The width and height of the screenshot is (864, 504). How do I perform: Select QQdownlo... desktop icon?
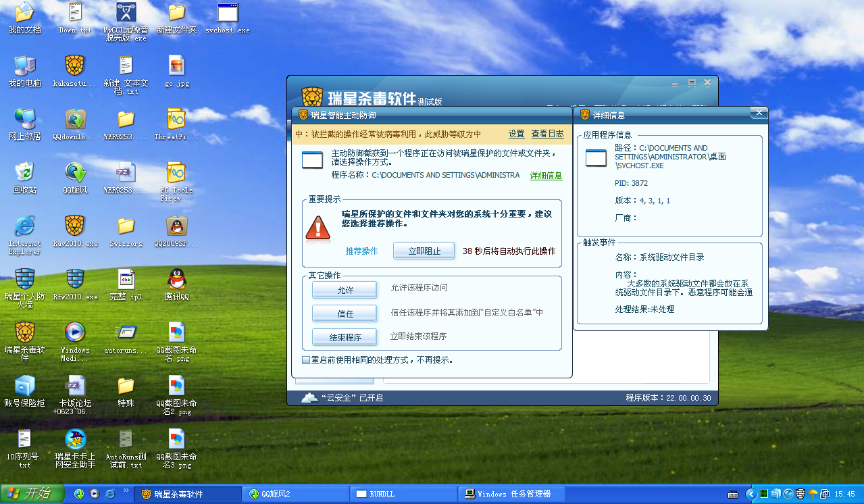point(75,124)
